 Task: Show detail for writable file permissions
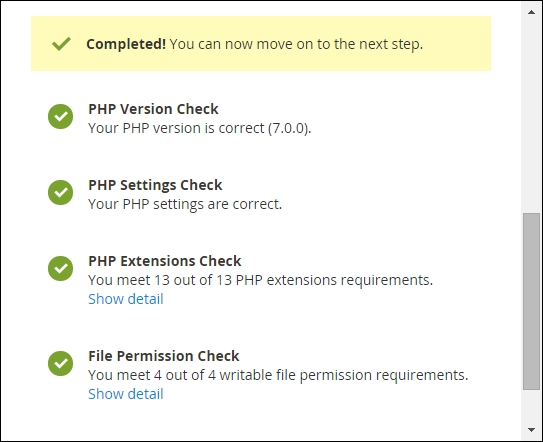tap(126, 394)
